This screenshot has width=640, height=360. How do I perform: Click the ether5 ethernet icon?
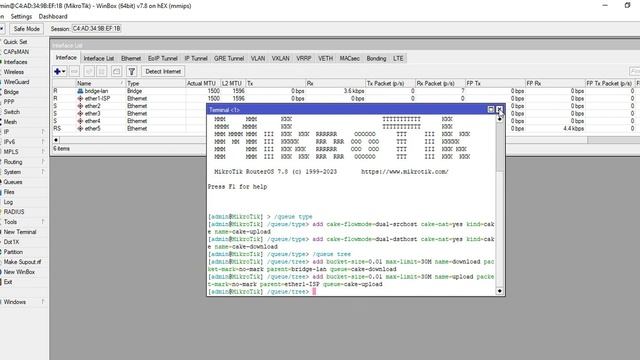(x=80, y=128)
